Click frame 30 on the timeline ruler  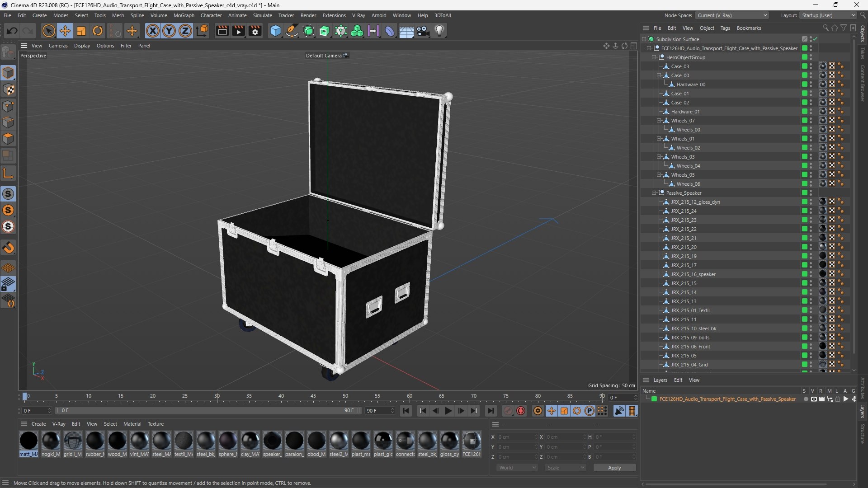[x=217, y=396]
